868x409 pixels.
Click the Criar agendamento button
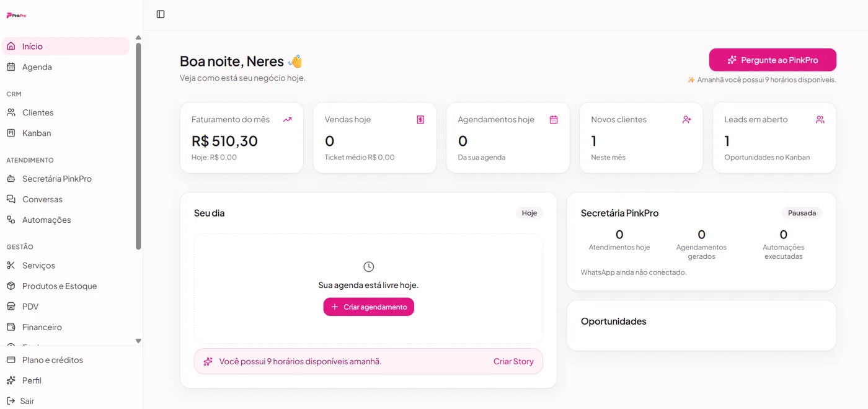[x=368, y=307]
